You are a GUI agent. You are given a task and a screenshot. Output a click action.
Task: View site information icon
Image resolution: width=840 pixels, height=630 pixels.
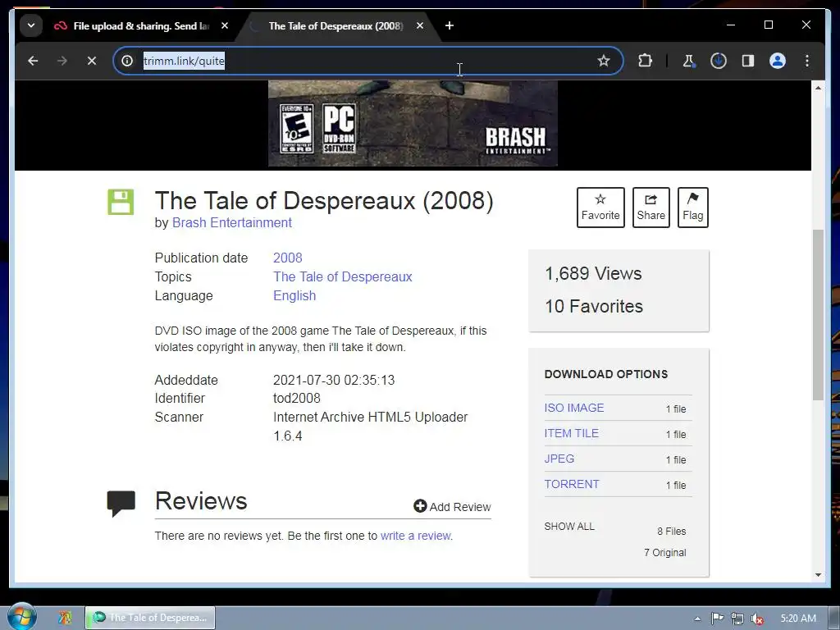(127, 61)
